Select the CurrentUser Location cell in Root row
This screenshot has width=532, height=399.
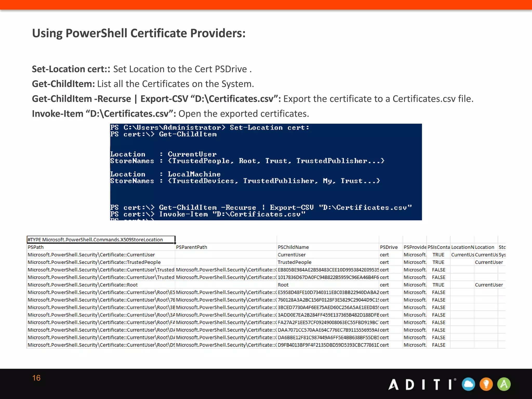(x=489, y=285)
